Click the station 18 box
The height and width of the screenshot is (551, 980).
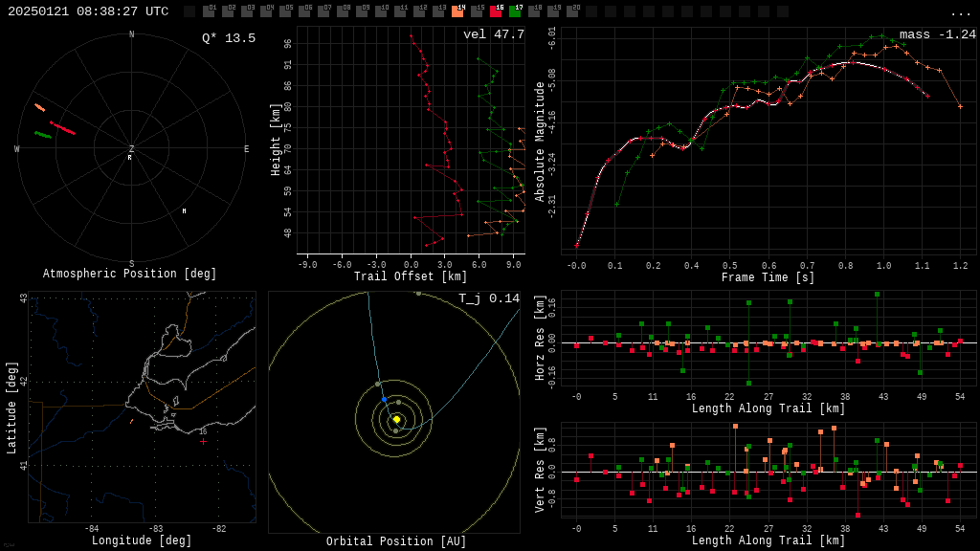click(x=534, y=11)
